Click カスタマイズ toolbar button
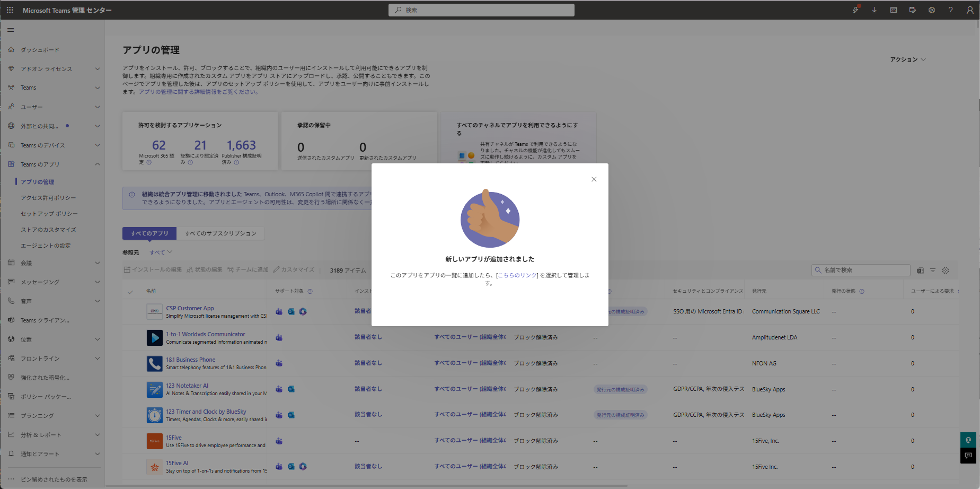This screenshot has height=489, width=980. [294, 270]
